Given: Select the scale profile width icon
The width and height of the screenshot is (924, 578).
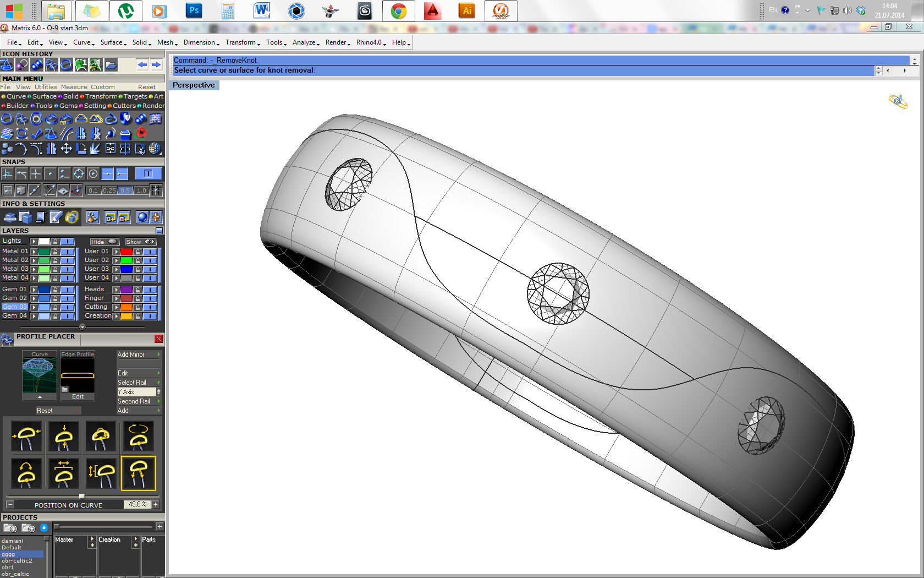Looking at the screenshot, I should tap(64, 473).
